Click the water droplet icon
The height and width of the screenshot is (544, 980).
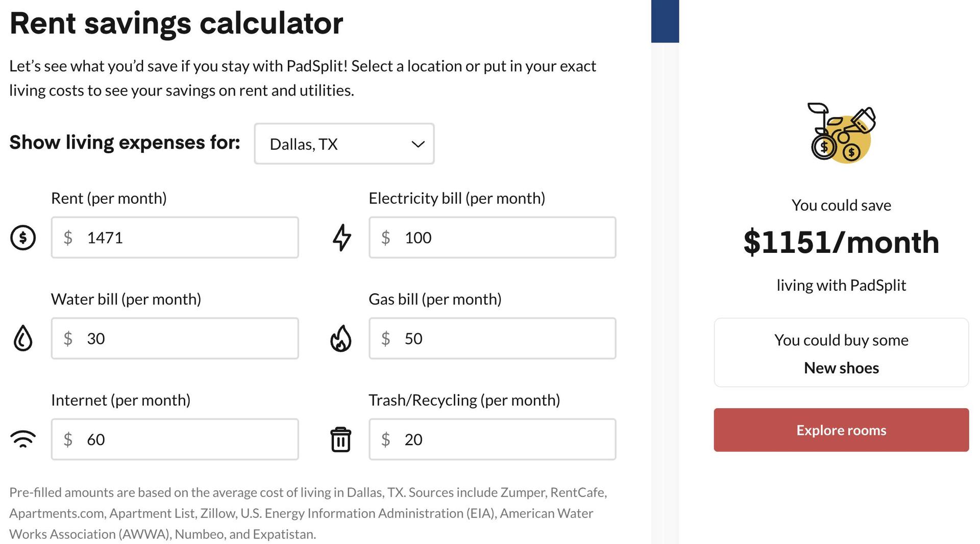(23, 338)
